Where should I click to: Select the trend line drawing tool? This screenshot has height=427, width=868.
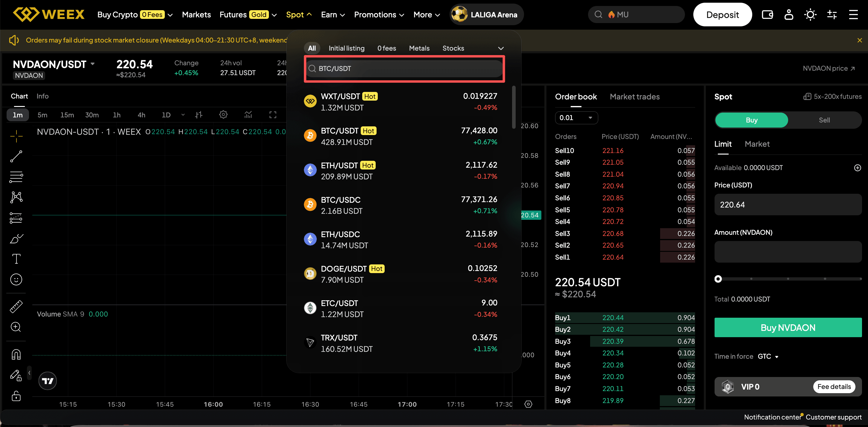[16, 156]
